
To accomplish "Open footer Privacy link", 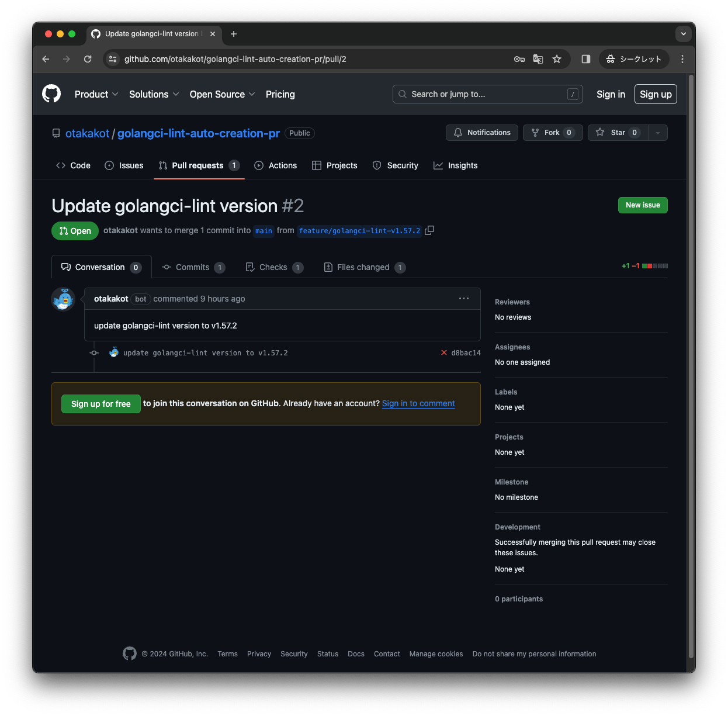I will click(x=259, y=654).
